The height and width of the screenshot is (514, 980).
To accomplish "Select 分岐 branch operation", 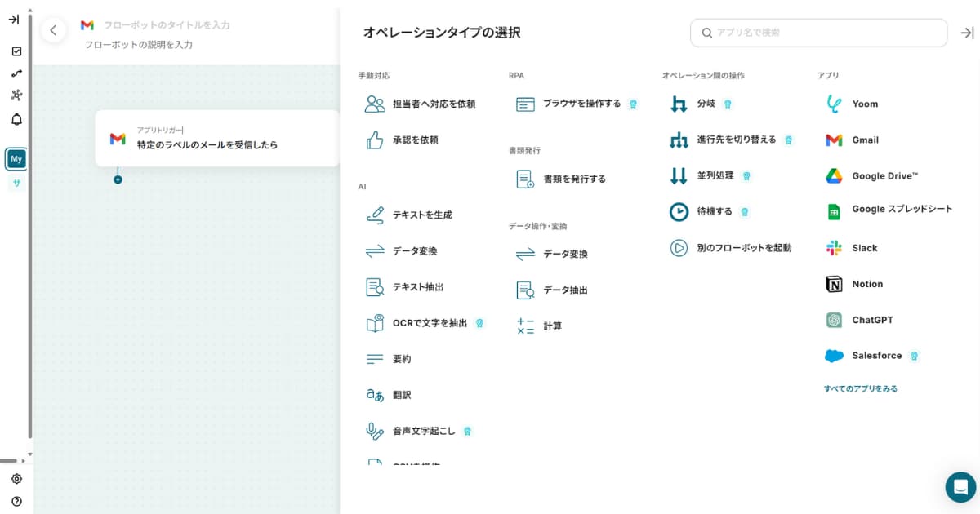I will (705, 104).
